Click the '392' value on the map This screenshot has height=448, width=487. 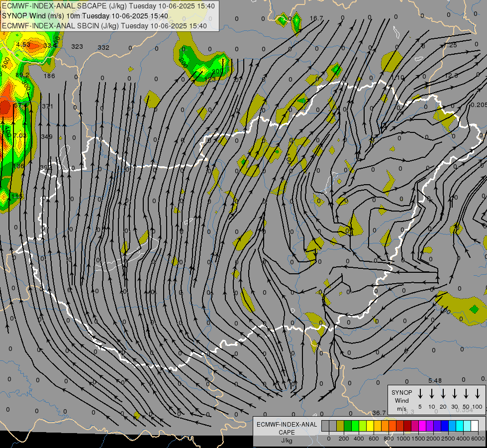(46, 167)
